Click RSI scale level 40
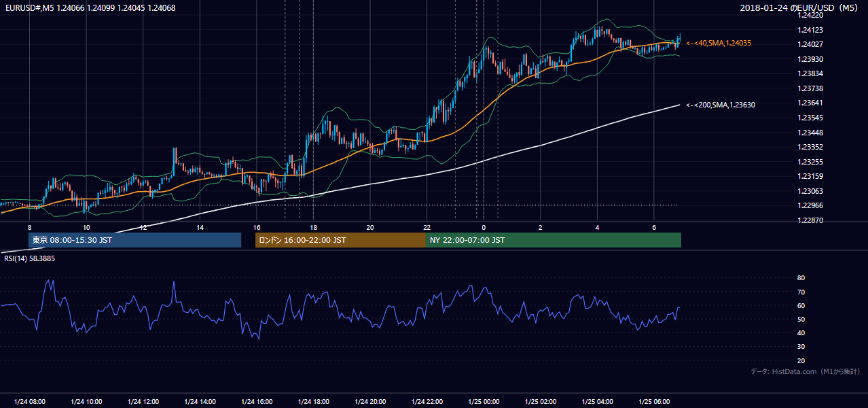 click(x=801, y=333)
